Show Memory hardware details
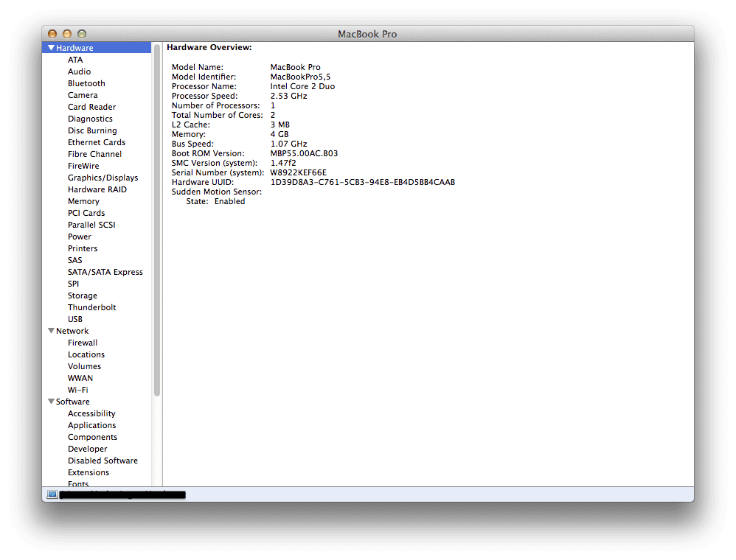The width and height of the screenshot is (736, 560). pos(83,201)
